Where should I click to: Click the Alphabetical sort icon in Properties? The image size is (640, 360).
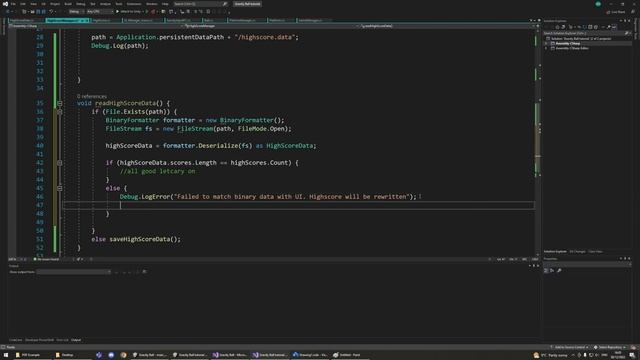coord(552,270)
